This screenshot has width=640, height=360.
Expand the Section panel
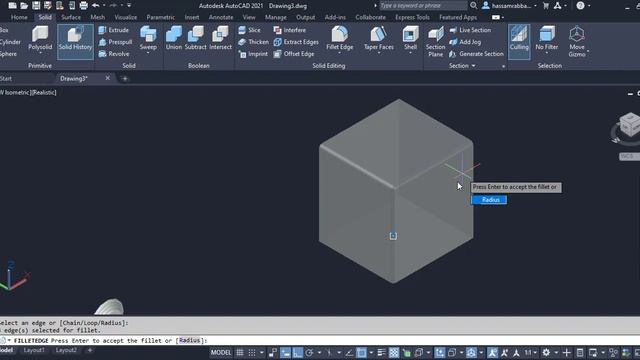tap(462, 66)
